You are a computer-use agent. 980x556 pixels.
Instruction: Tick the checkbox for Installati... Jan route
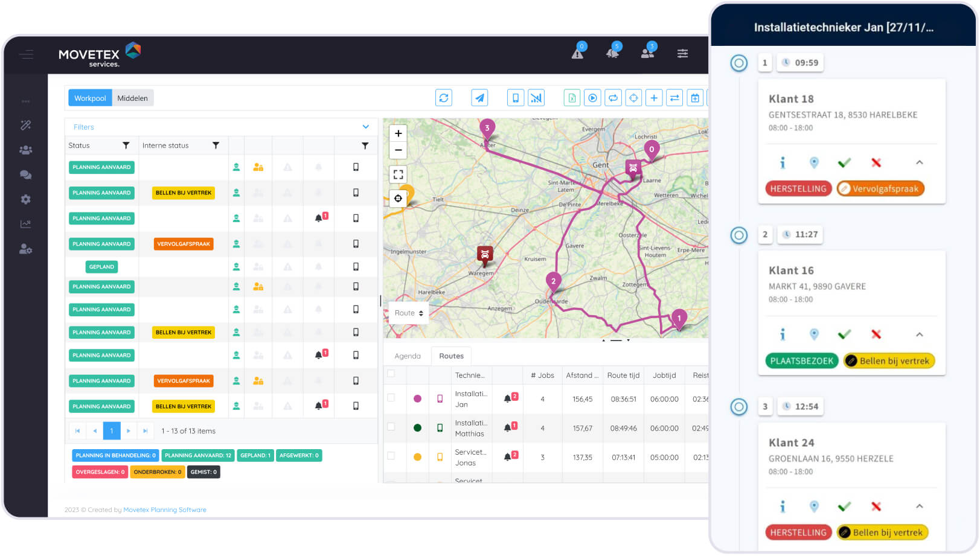[391, 398]
